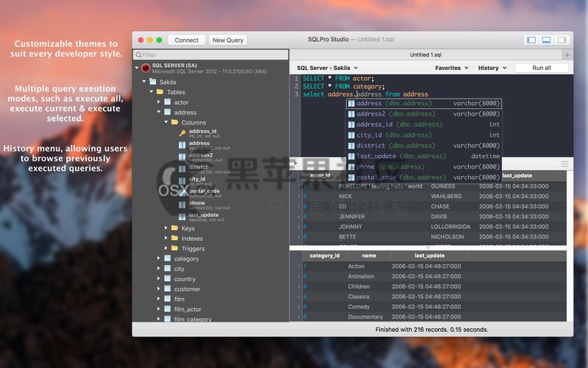Viewport: 588px width, 368px height.
Task: Expand the customer table node
Action: pos(159,289)
